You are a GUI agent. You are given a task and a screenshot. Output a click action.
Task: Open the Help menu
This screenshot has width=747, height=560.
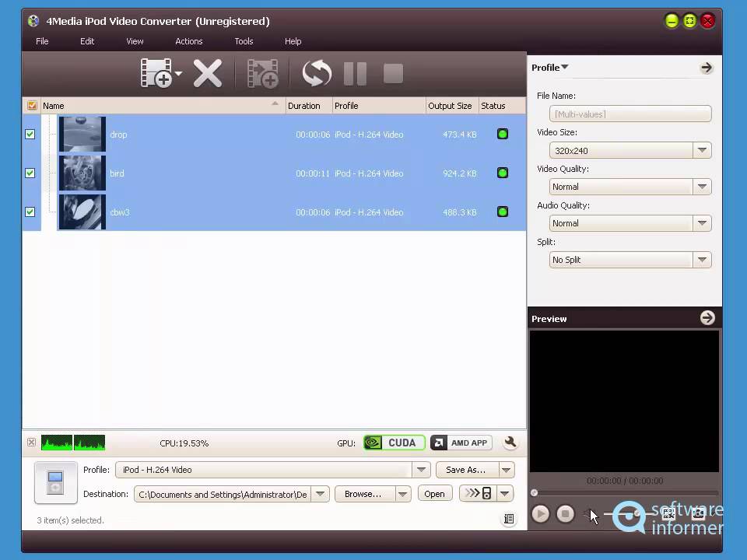click(293, 41)
